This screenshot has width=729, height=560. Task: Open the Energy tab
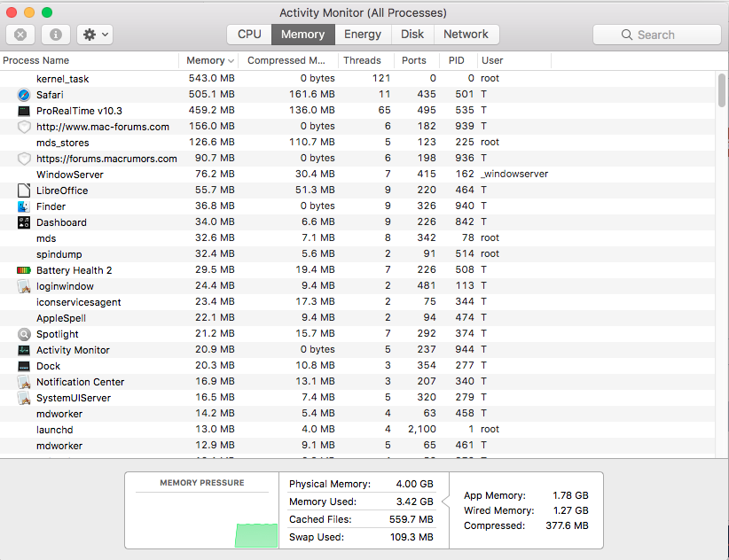pyautogui.click(x=363, y=35)
